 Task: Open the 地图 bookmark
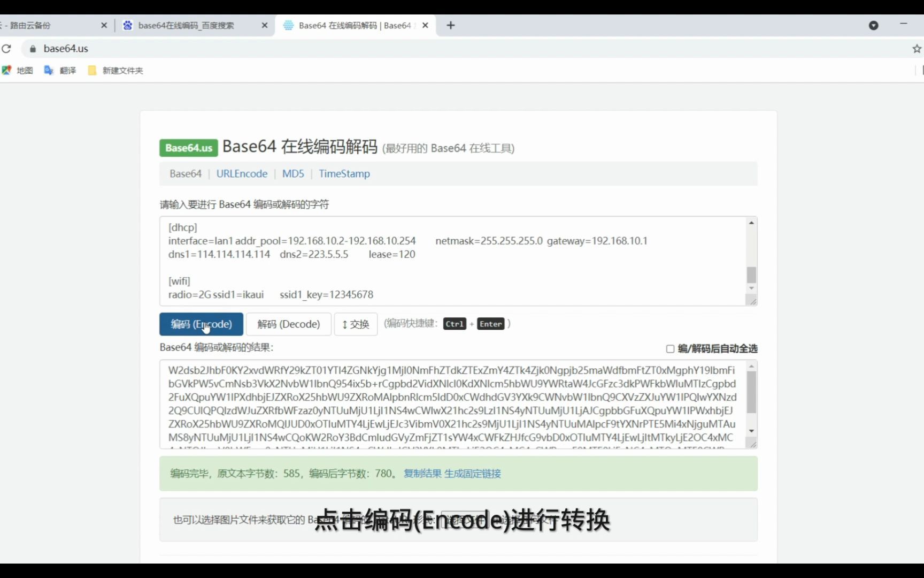point(18,70)
